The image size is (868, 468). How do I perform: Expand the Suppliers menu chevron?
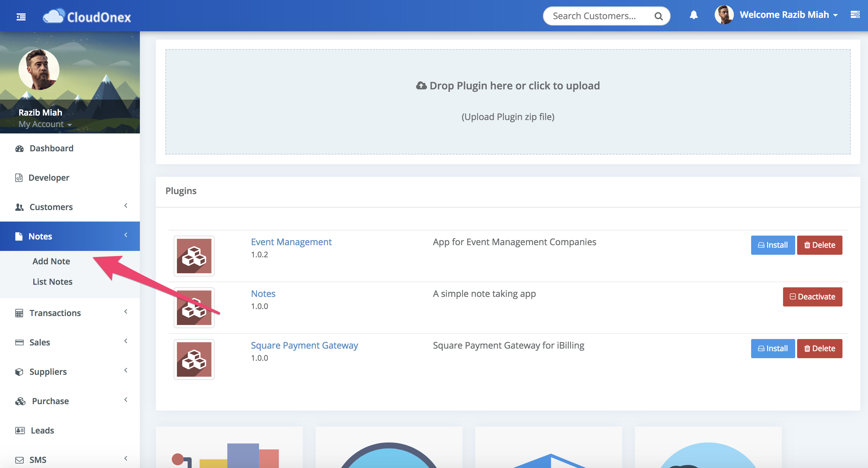[x=126, y=370]
